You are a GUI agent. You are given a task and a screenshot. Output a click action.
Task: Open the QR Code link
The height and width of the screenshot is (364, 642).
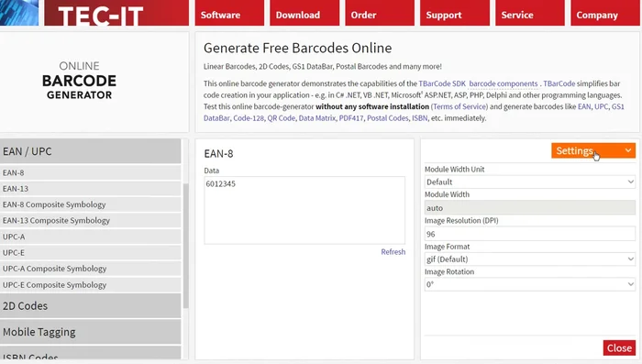tap(282, 118)
